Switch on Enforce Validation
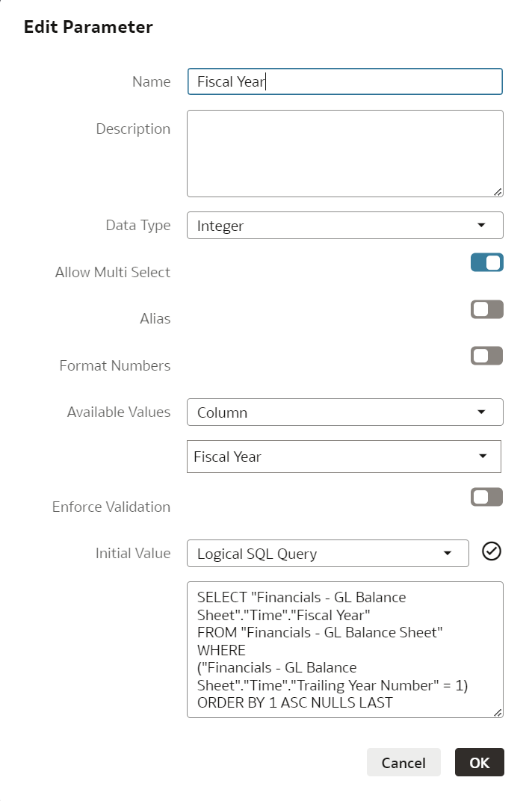This screenshot has height=801, width=532. (x=487, y=497)
